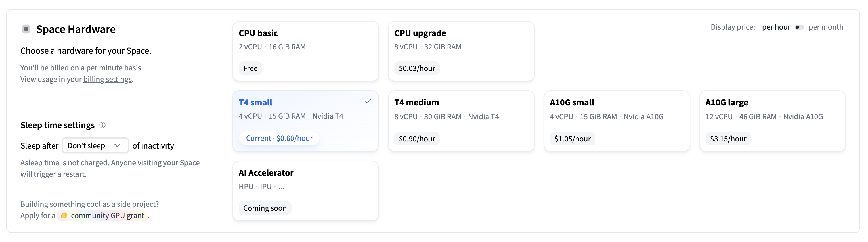This screenshot has width=868, height=242.
Task: Open the Sleep after dropdown
Action: coord(95,146)
